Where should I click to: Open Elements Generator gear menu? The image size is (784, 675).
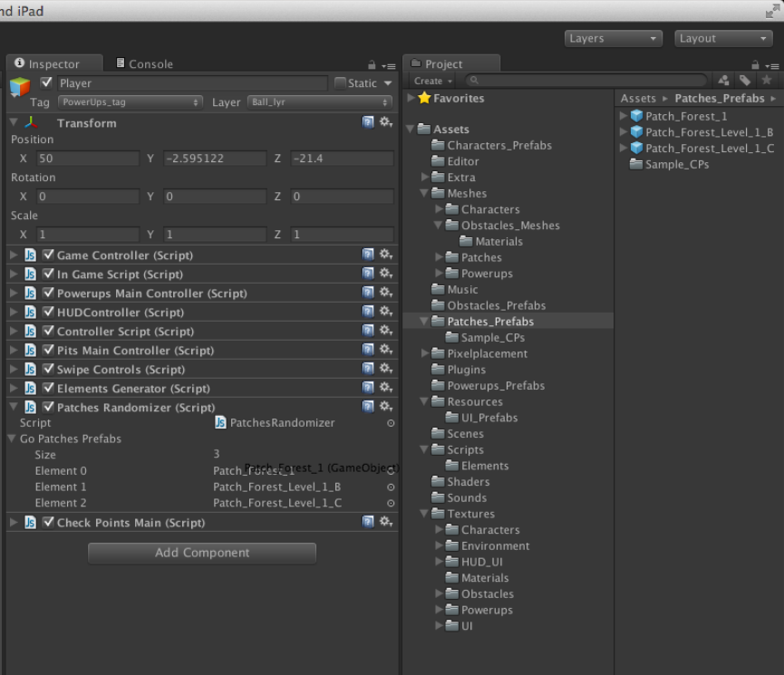tap(385, 388)
